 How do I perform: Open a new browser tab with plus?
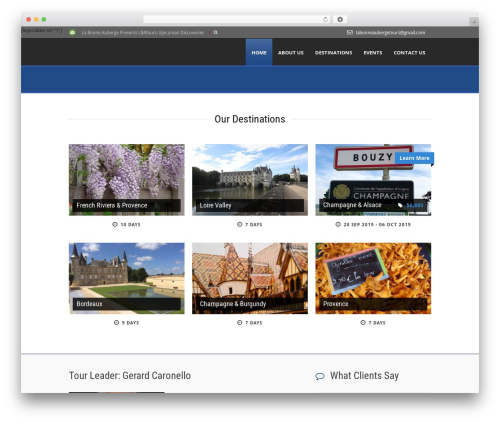click(474, 22)
